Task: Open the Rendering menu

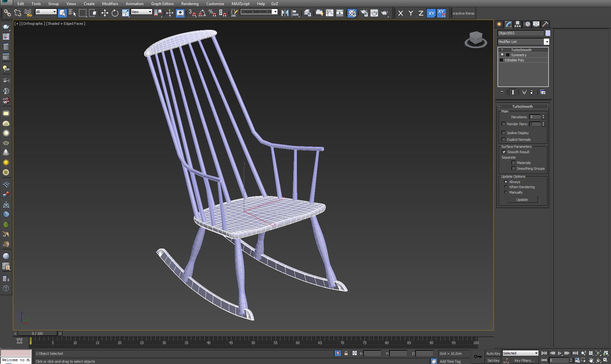Action: point(190,4)
